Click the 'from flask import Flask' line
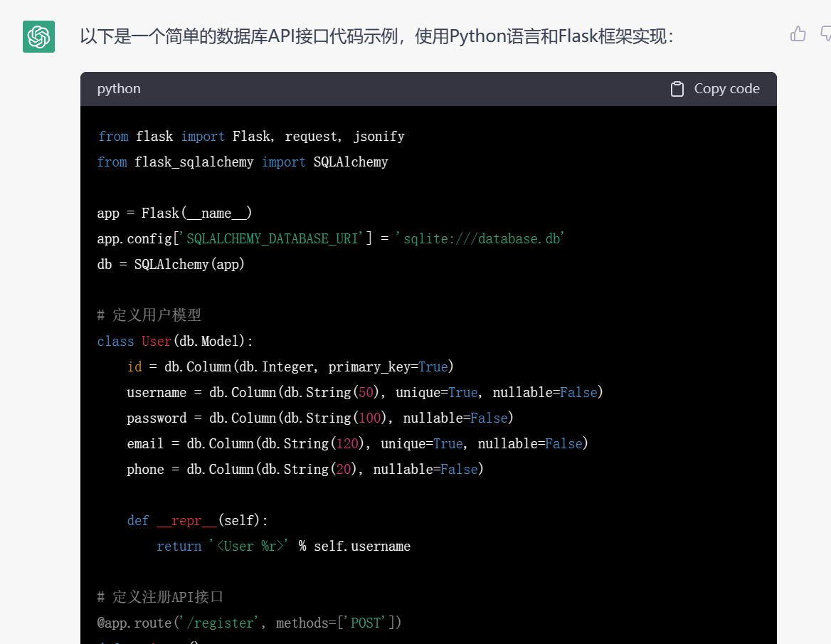Viewport: 831px width, 644px height. pyautogui.click(x=250, y=137)
